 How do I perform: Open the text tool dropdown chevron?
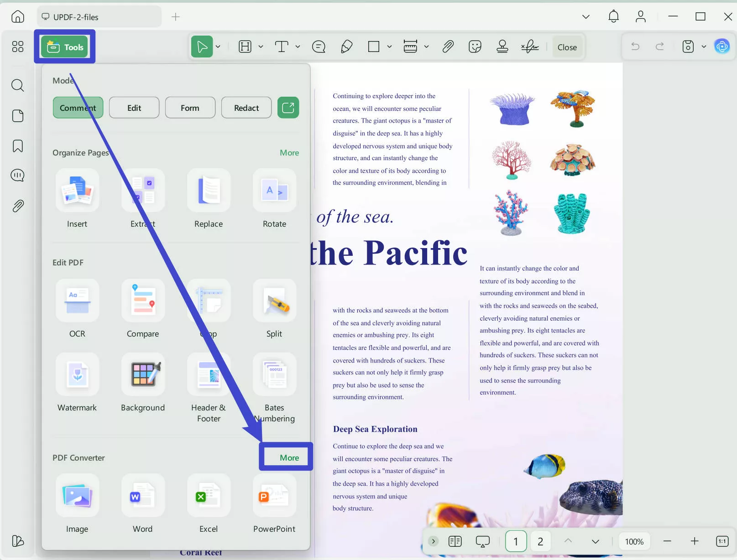coord(298,46)
